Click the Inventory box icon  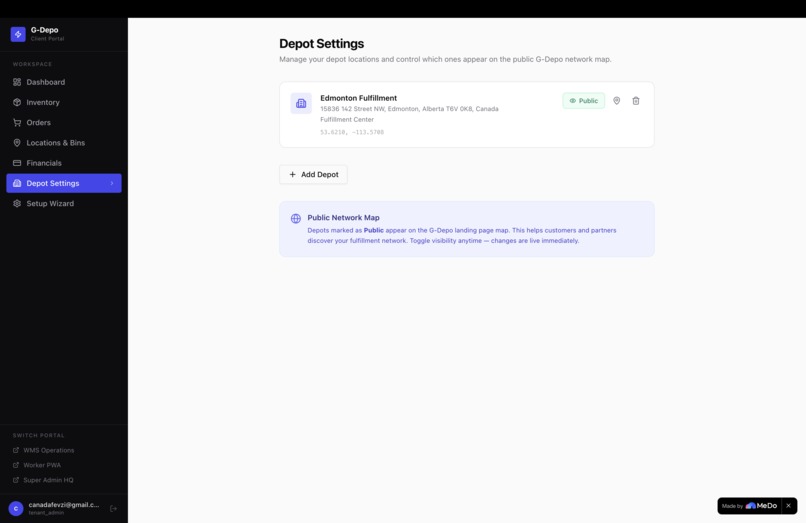click(x=17, y=102)
